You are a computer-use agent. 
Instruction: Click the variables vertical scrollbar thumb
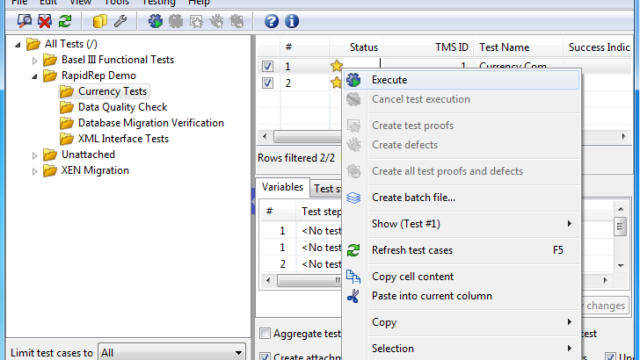tap(620, 227)
